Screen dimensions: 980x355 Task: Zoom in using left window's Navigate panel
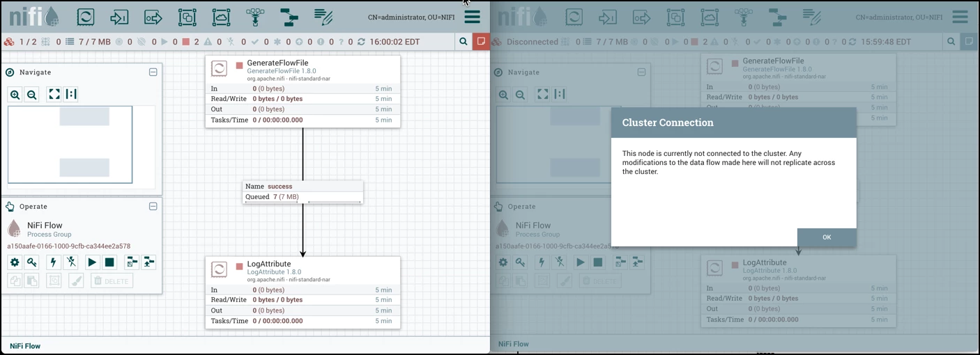15,95
